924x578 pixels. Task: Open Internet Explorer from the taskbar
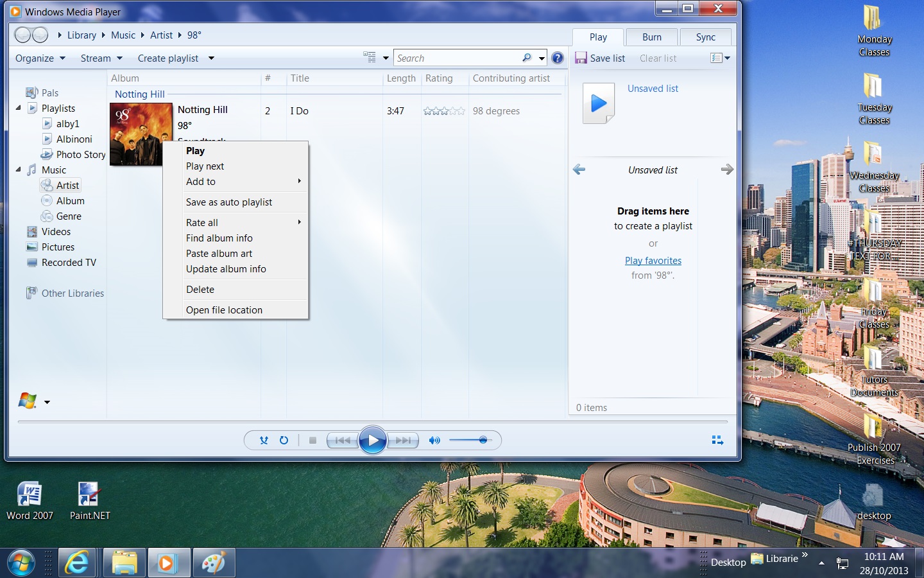(x=77, y=563)
